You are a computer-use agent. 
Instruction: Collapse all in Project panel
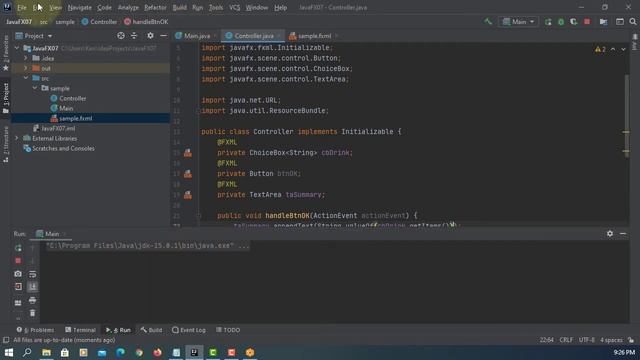point(134,36)
